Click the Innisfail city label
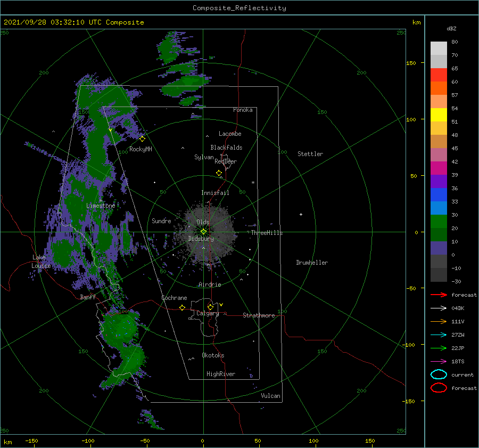 click(x=215, y=193)
